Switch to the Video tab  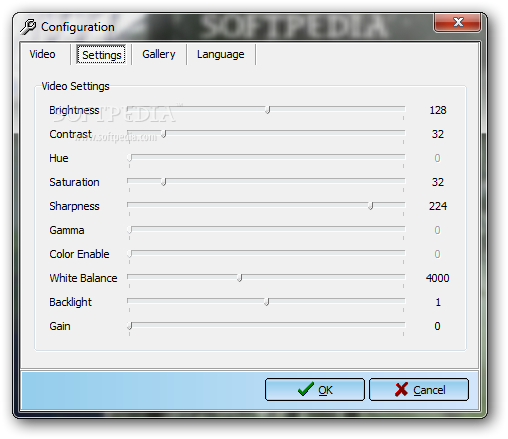click(x=42, y=54)
